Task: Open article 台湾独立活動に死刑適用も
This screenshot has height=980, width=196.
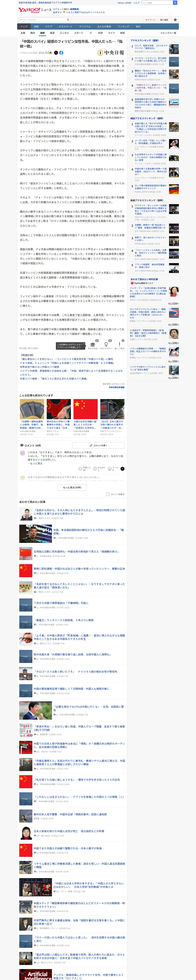Action: click(x=76, y=552)
